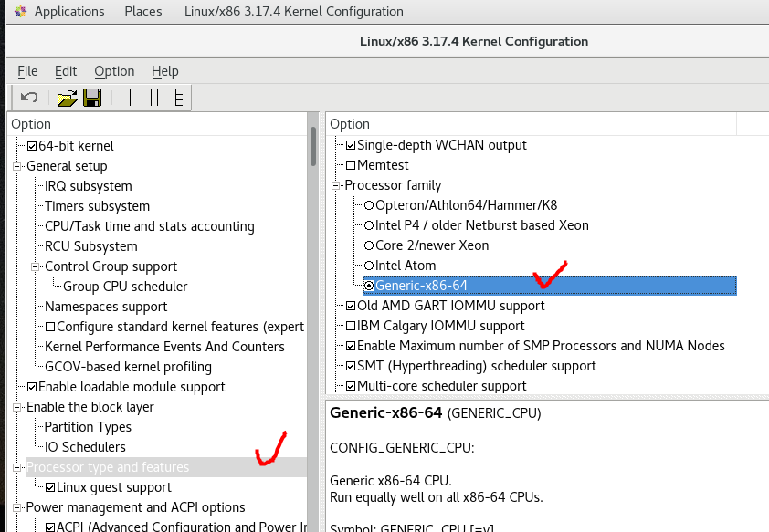769x532 pixels.
Task: Enable IBM Calgary IOMMU support checkbox
Action: coord(351,326)
